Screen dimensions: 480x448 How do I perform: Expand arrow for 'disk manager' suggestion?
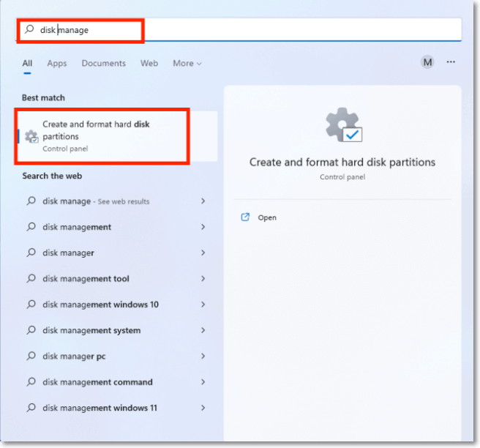(x=203, y=253)
